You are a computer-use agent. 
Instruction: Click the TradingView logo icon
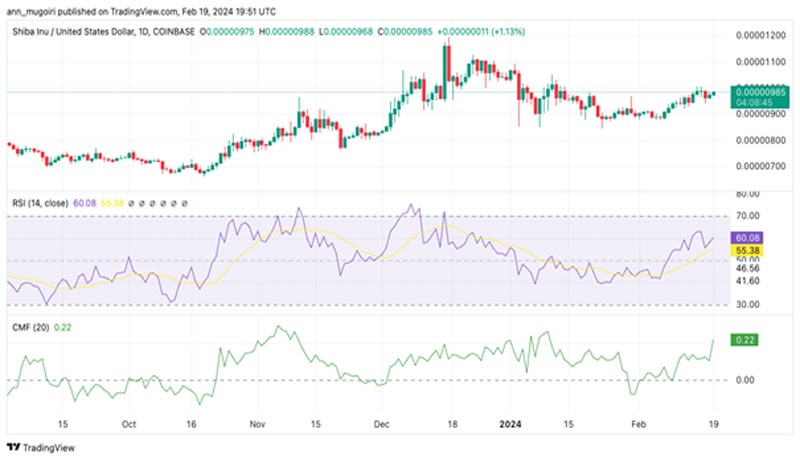[13, 447]
